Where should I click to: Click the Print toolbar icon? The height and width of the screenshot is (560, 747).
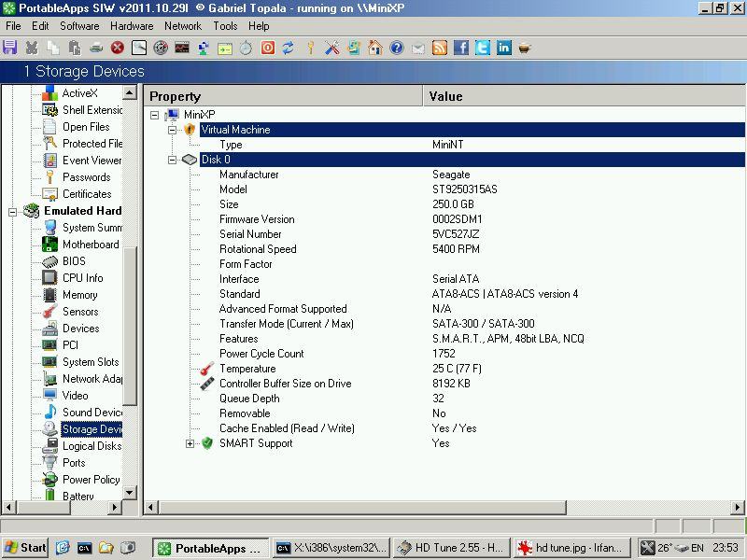click(x=96, y=48)
